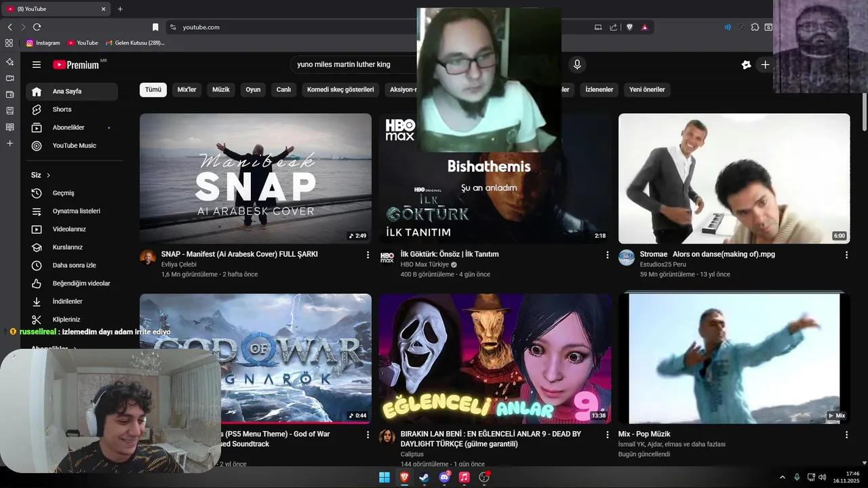Open İndirilenler in the sidebar
The width and height of the screenshot is (868, 488).
(72, 301)
